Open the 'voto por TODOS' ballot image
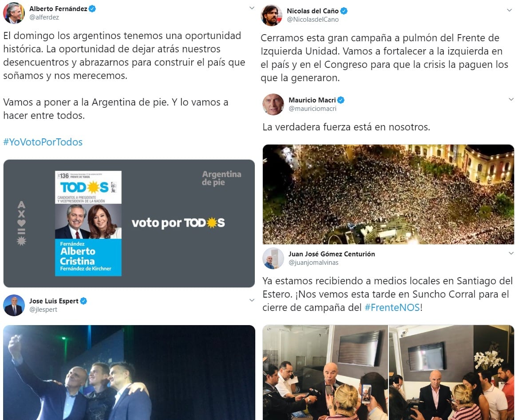The image size is (519, 420). (129, 224)
